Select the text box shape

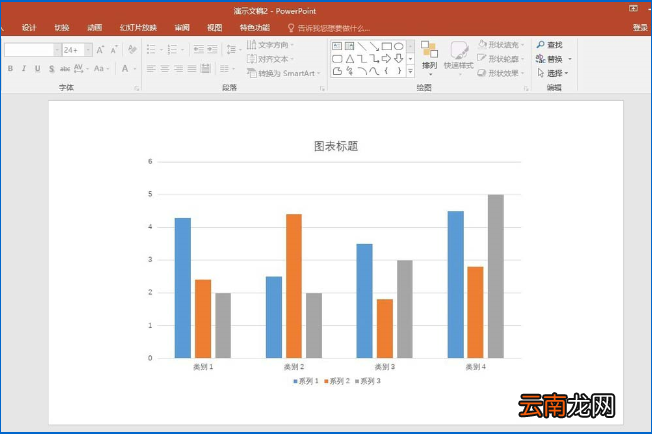click(337, 46)
